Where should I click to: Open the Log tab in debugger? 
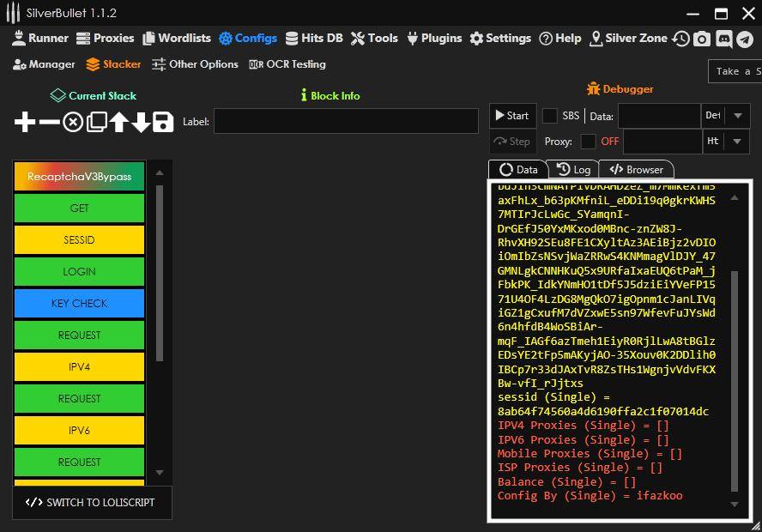pyautogui.click(x=573, y=169)
